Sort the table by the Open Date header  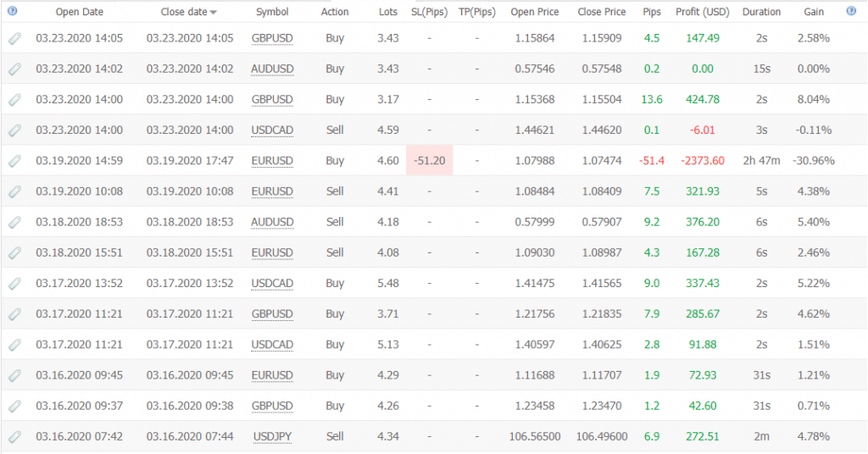click(x=80, y=12)
